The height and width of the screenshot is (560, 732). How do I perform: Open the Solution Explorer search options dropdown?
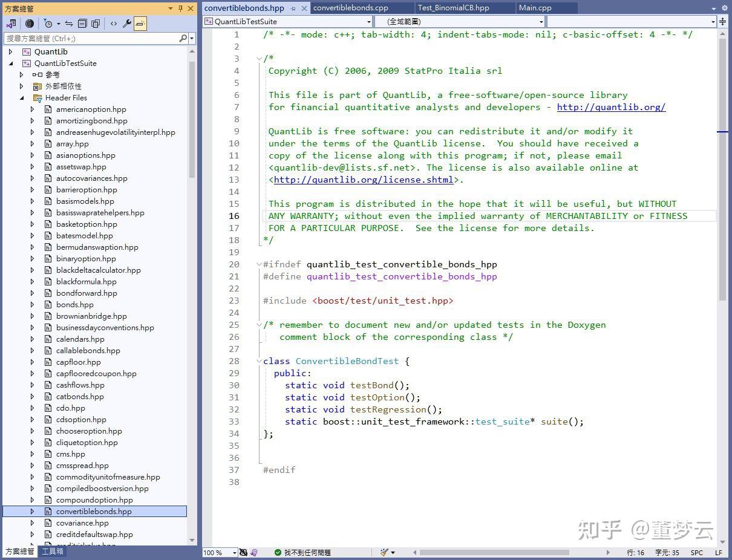[192, 38]
